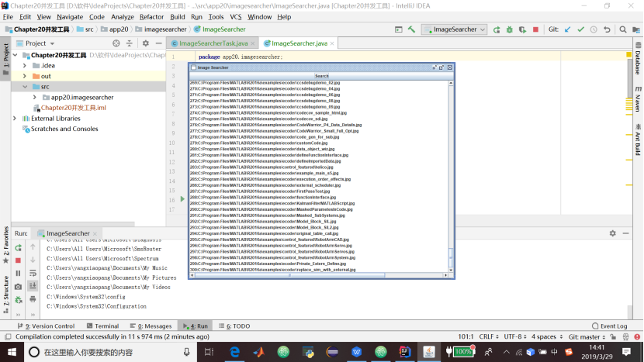Open Microsoft Edge from taskbar
The width and height of the screenshot is (644, 362).
pyautogui.click(x=234, y=352)
